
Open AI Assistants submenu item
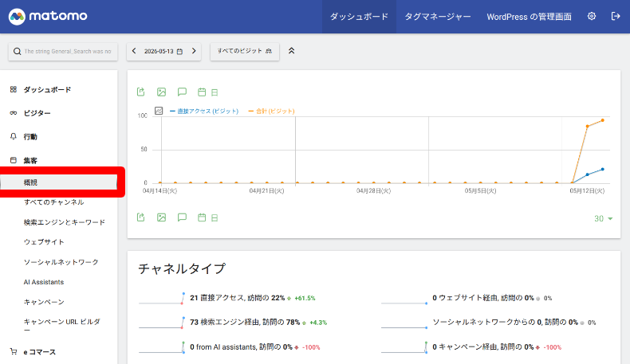coord(43,282)
